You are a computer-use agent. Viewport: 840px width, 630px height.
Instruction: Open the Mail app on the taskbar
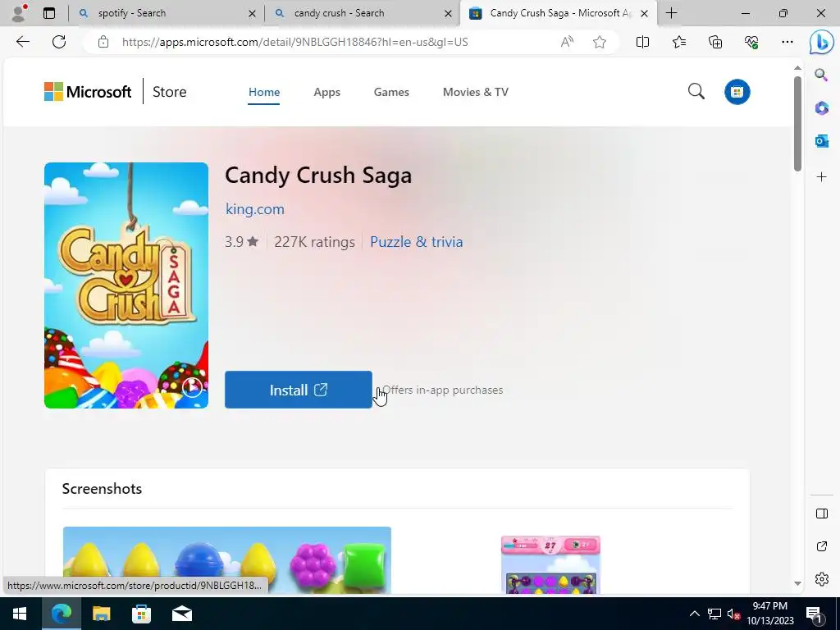pos(181,614)
